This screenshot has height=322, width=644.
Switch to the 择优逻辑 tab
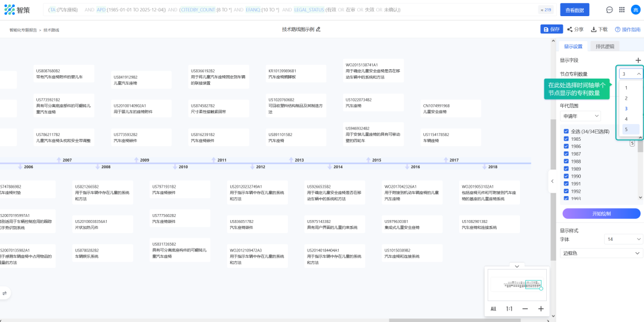click(x=605, y=47)
